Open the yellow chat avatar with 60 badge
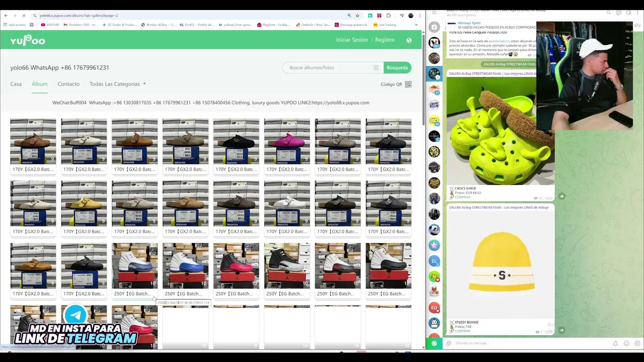The width and height of the screenshot is (644, 362). tap(434, 121)
